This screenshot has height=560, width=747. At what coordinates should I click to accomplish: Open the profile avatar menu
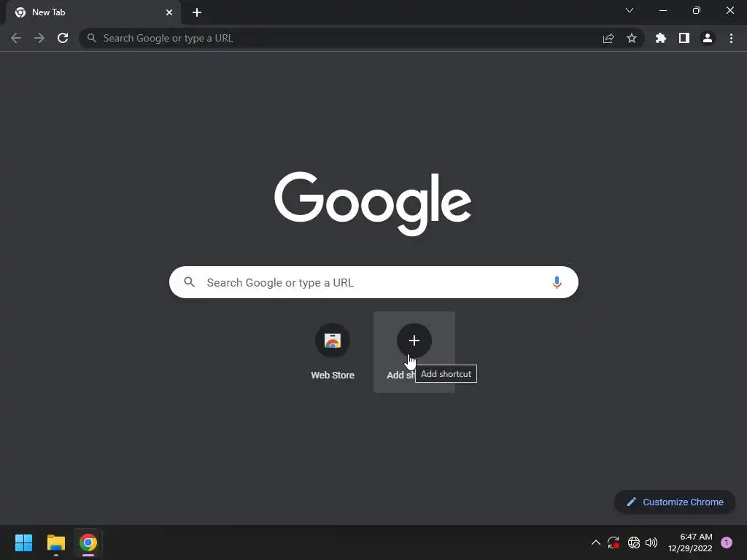(x=708, y=38)
